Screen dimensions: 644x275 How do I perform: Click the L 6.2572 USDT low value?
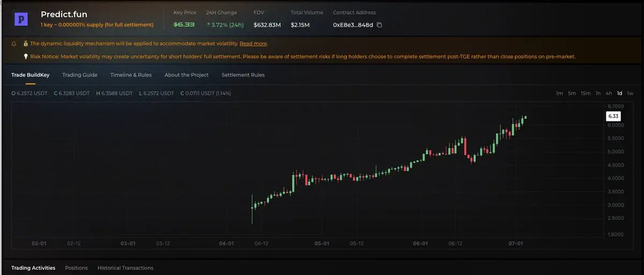[x=156, y=93]
